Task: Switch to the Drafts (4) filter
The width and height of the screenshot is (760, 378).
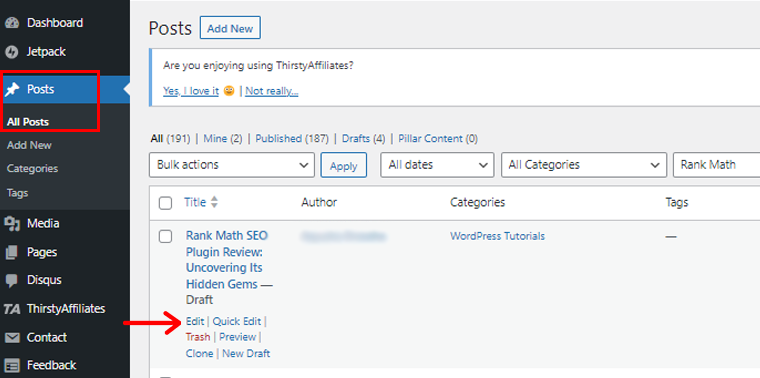Action: click(x=364, y=139)
